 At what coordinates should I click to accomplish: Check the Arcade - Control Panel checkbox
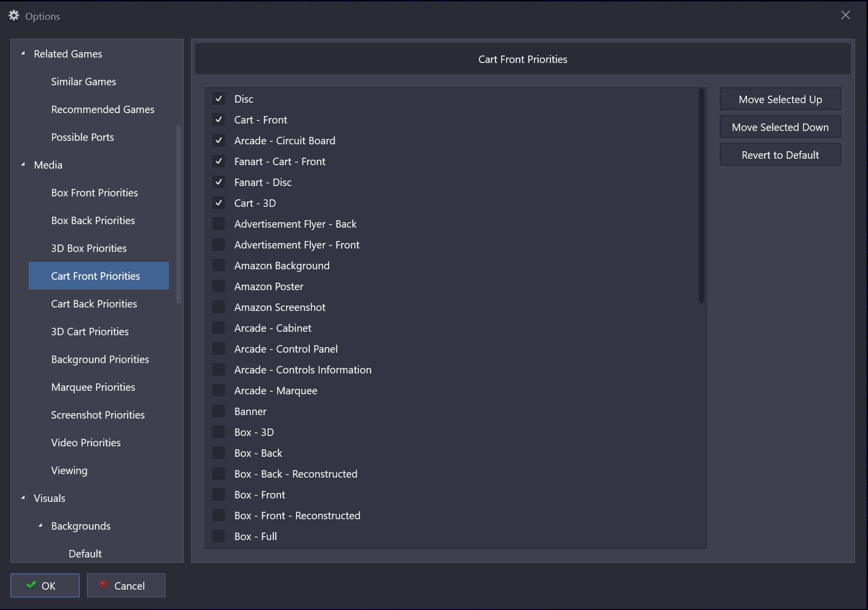coord(219,349)
